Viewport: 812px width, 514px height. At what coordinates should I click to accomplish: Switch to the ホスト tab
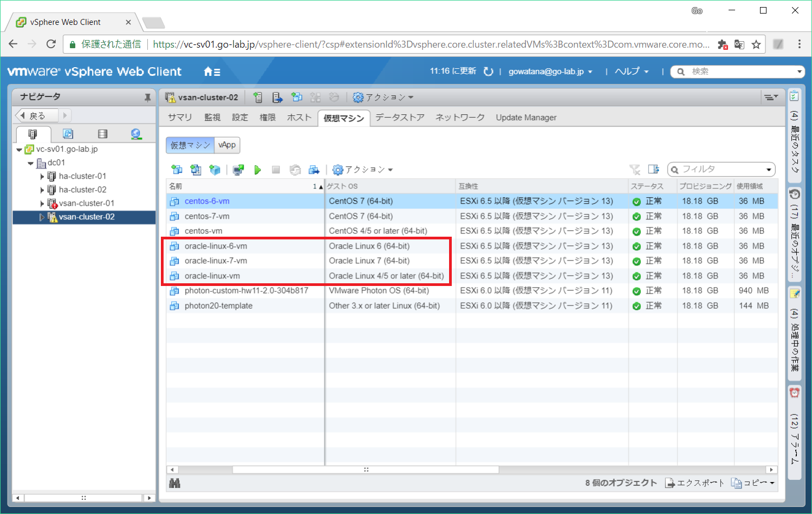[x=300, y=118]
